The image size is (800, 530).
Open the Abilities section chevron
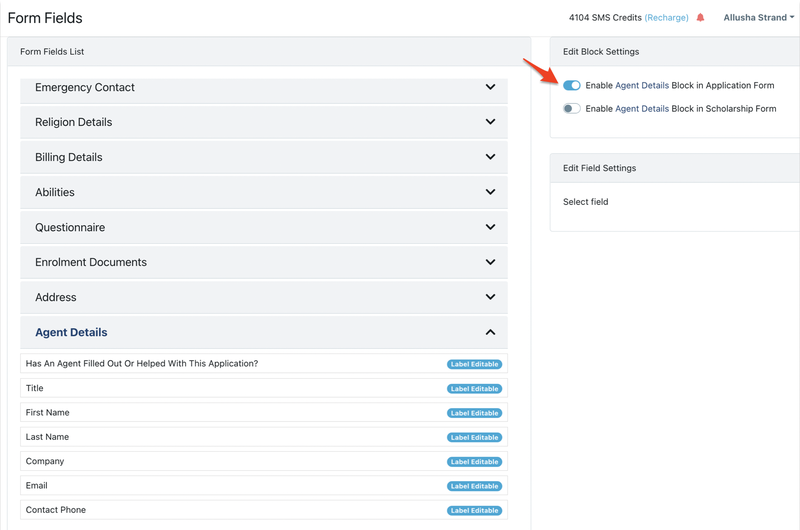[490, 192]
